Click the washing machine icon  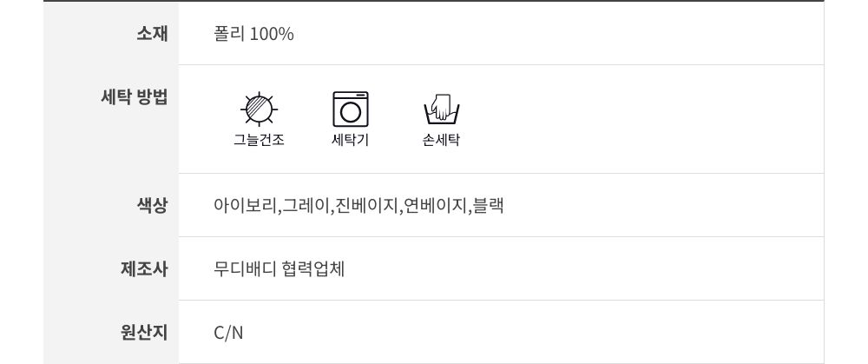point(351,109)
